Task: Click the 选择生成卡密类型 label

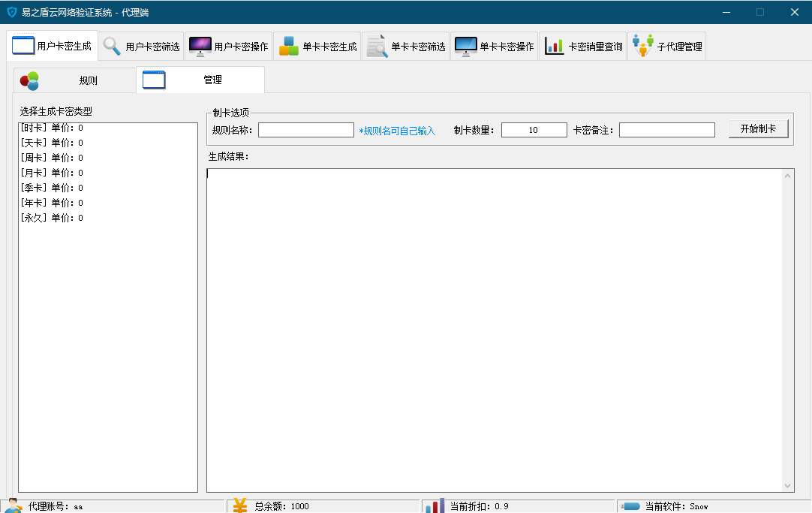Action: point(56,111)
